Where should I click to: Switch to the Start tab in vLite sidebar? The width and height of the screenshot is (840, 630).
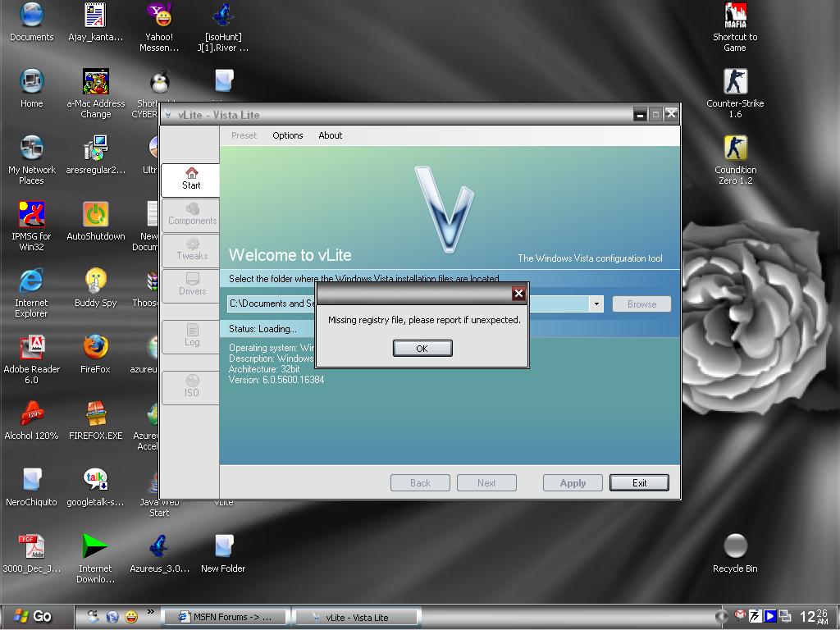coord(190,180)
